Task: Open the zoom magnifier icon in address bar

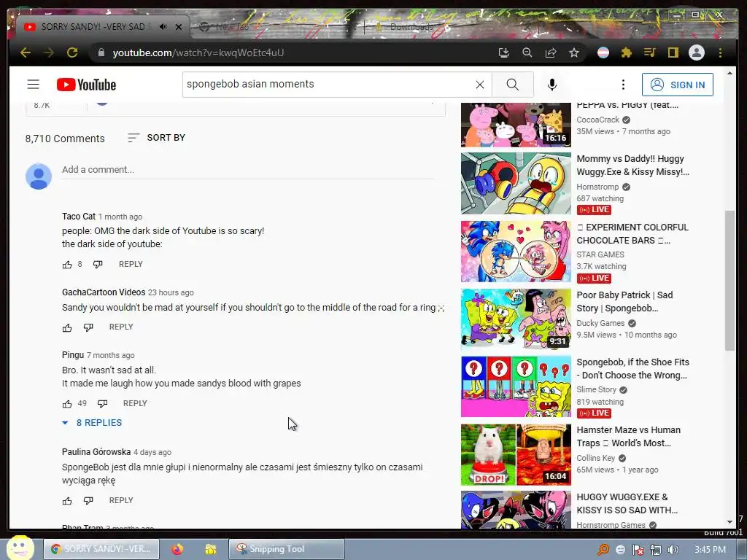Action: pyautogui.click(x=527, y=52)
